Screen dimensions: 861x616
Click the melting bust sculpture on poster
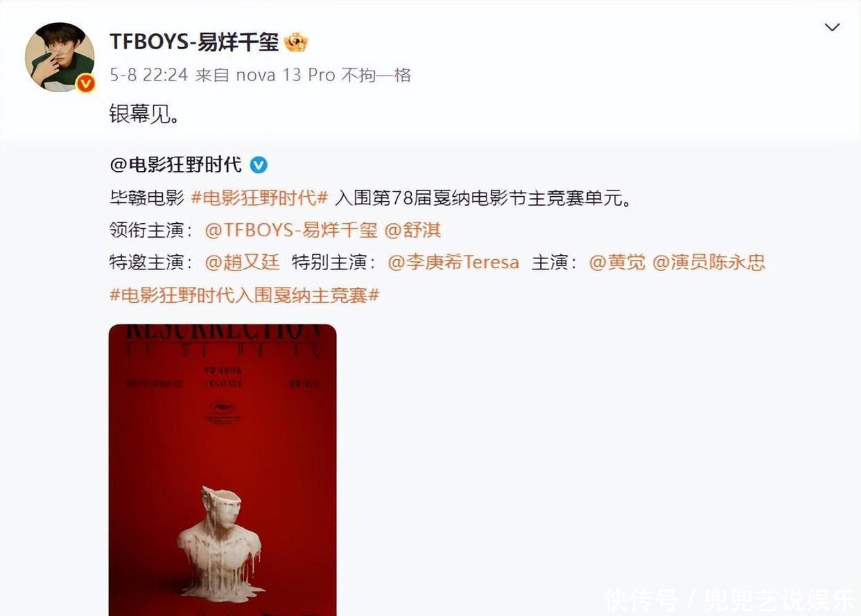coord(220,543)
